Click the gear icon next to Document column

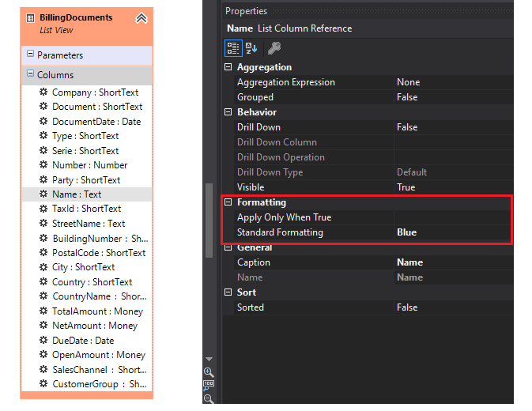click(43, 106)
